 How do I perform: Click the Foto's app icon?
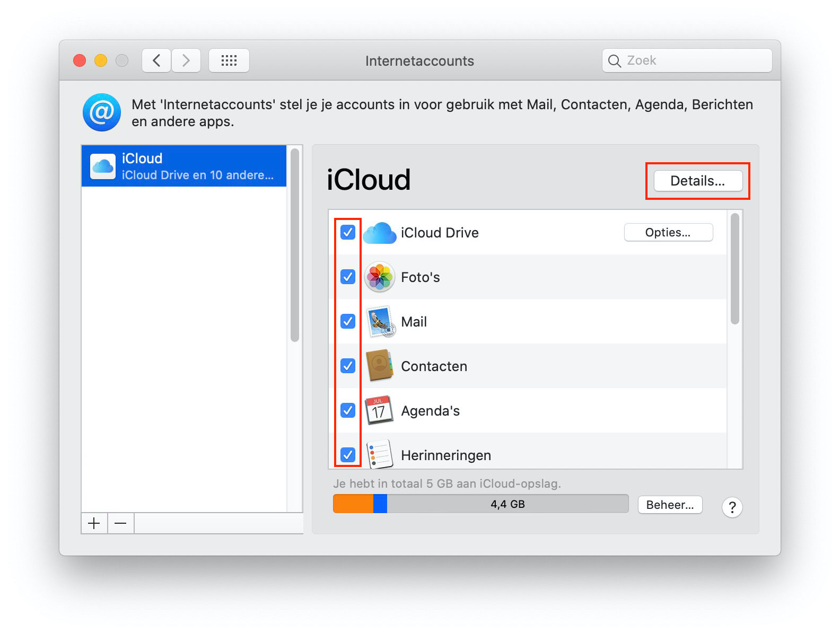click(380, 277)
